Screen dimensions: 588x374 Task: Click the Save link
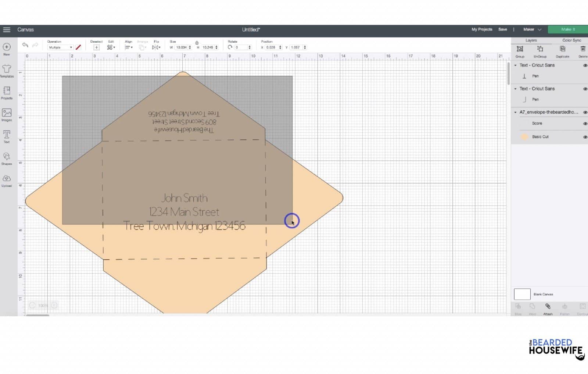502,29
